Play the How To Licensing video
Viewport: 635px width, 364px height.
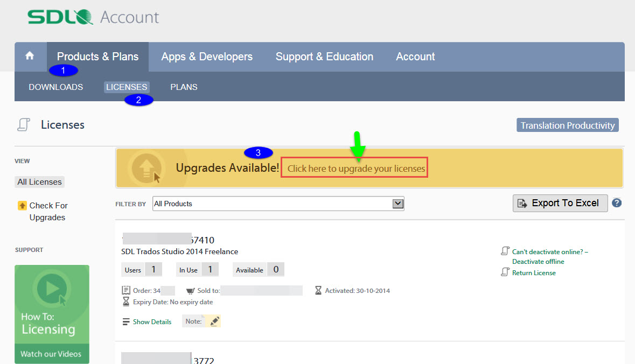[x=52, y=288]
